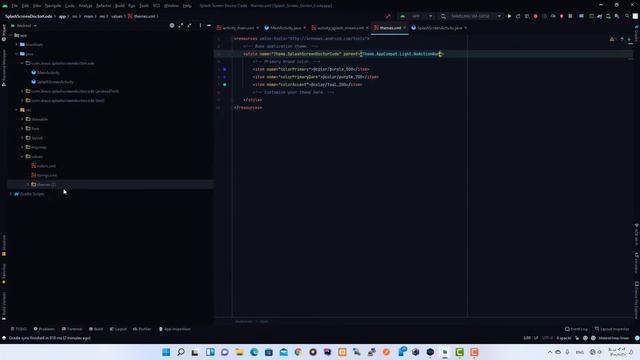The width and height of the screenshot is (640, 360).
Task: Open the Profiler tool window
Action: coord(142,329)
